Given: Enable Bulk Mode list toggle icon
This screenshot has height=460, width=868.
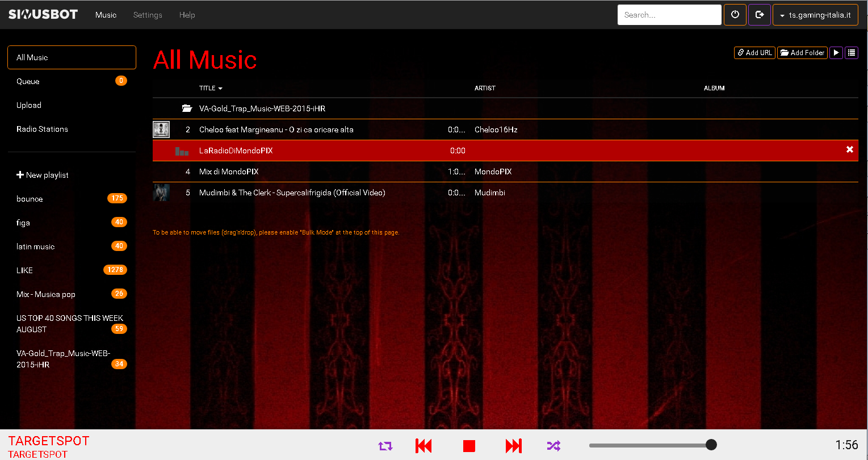Looking at the screenshot, I should pos(851,53).
